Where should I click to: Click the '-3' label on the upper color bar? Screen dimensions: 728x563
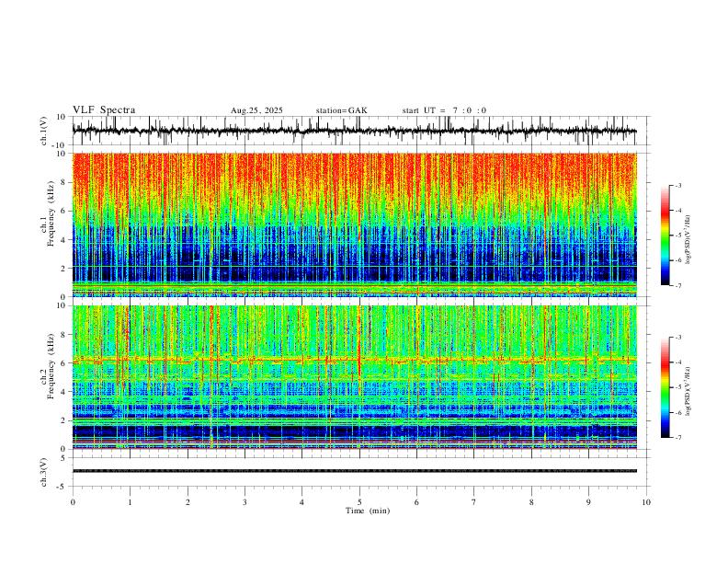pyautogui.click(x=677, y=185)
